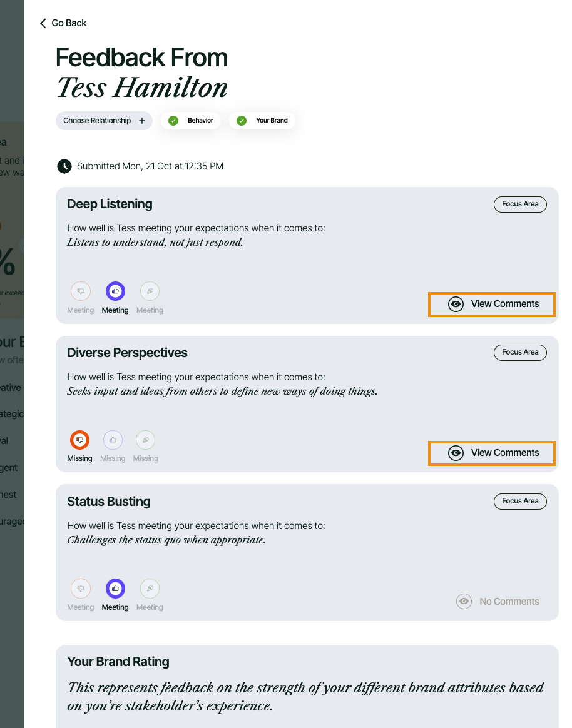This screenshot has width=572, height=728.
Task: Click Focus Area tag on Status Busting
Action: click(x=520, y=502)
